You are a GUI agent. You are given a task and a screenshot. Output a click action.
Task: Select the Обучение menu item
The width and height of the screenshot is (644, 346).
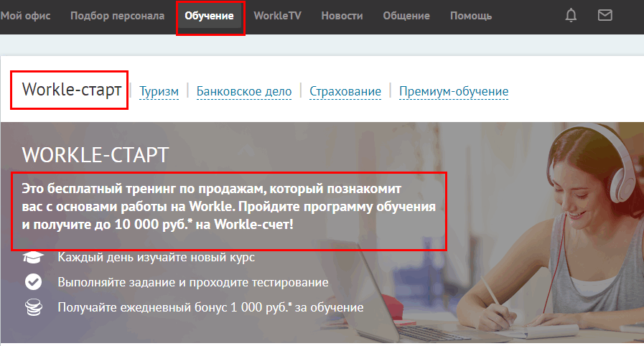pos(209,16)
